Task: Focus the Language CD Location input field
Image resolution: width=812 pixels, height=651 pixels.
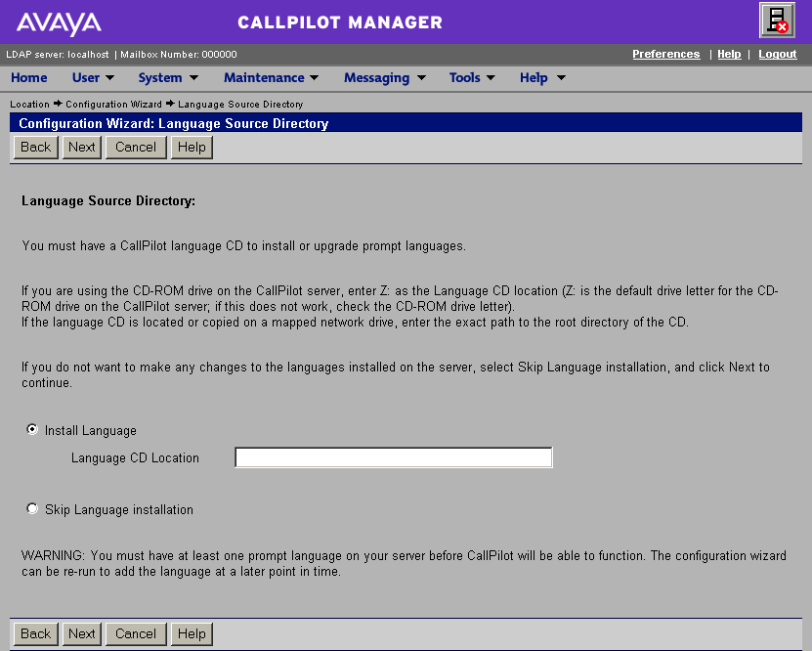Action: 394,457
